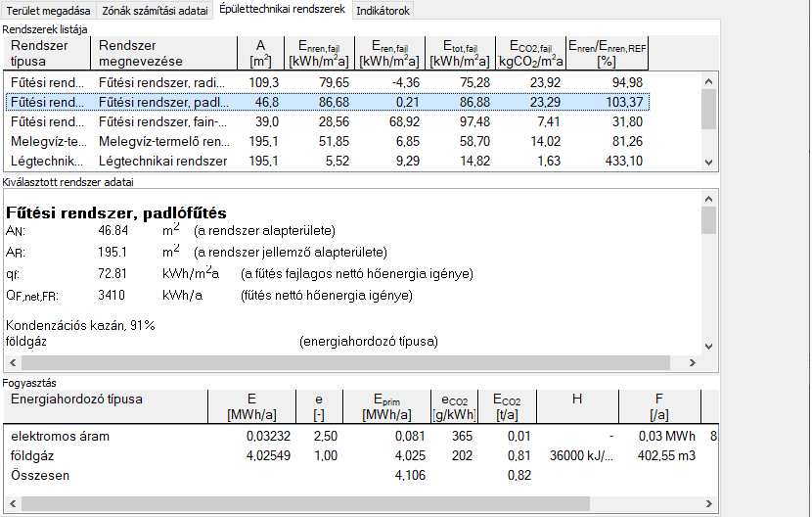
Task: Click details panel scroll down arrow
Action: pyautogui.click(x=709, y=346)
